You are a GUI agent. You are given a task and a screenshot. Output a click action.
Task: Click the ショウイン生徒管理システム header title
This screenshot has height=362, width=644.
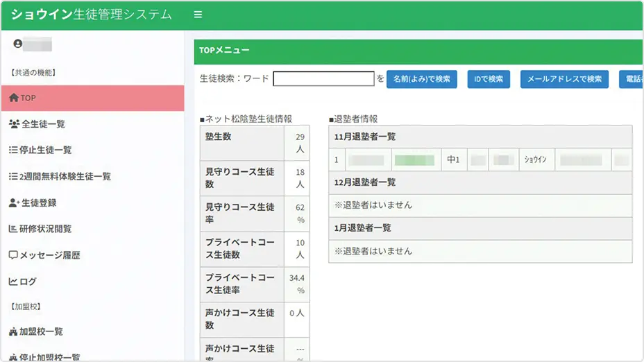pos(91,15)
